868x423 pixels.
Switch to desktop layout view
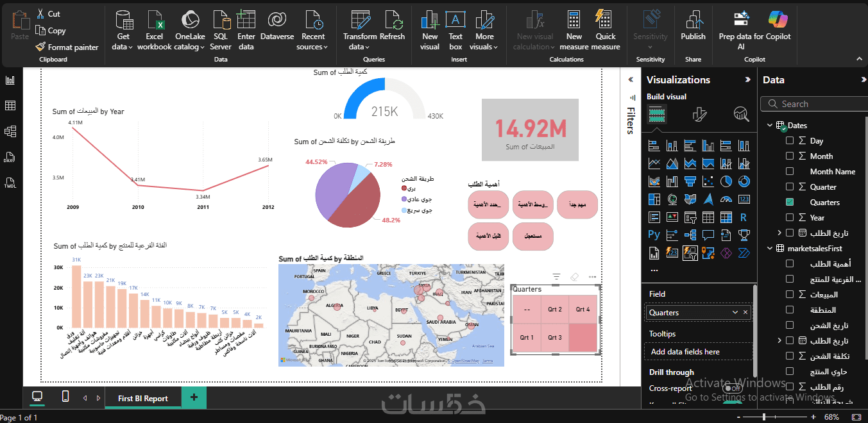pyautogui.click(x=38, y=397)
